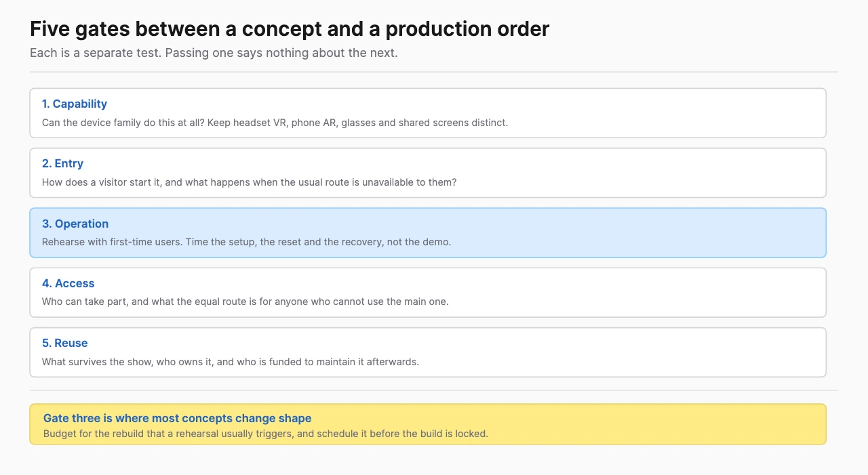Select the highlighted "3. Operation" card
Image resolution: width=868 pixels, height=475 pixels.
click(428, 232)
